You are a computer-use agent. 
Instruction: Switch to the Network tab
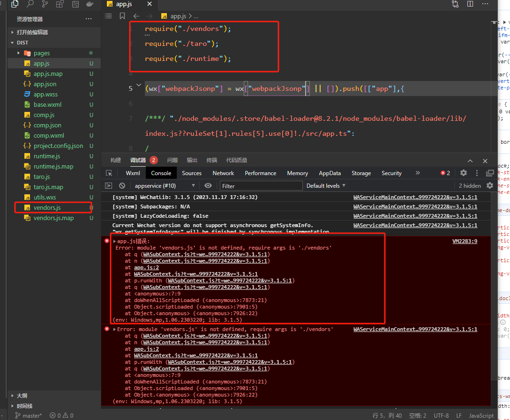point(223,173)
